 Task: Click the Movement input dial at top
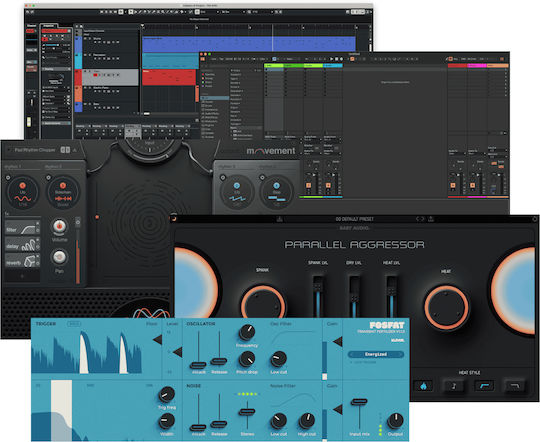[149, 148]
